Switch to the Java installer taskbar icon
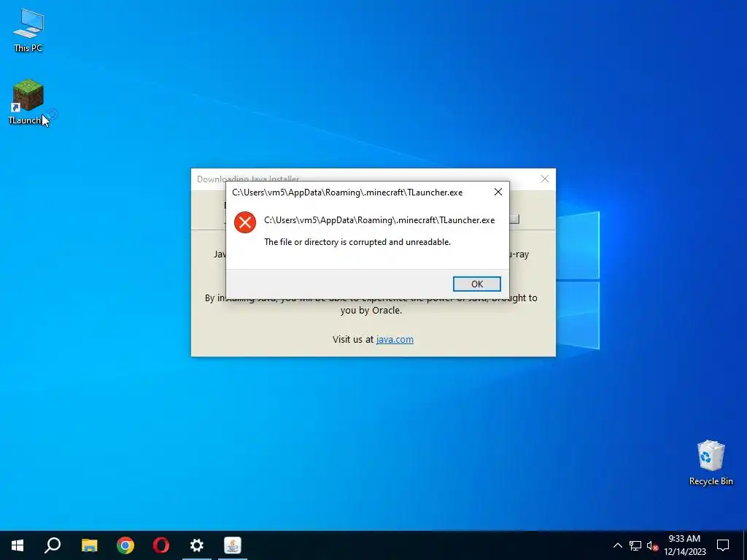Screen dimensions: 747x560 pos(233,545)
